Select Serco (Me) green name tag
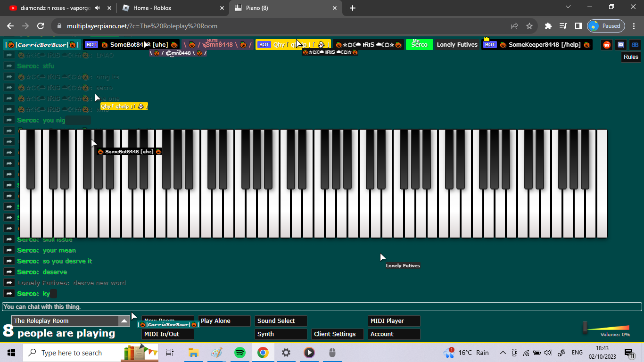The image size is (644, 362). (419, 45)
